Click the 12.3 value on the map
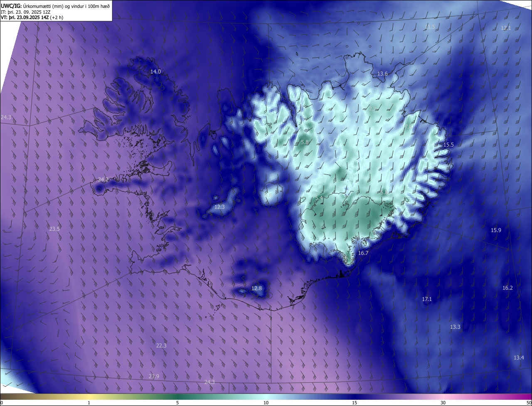The height and width of the screenshot is (406, 532). point(219,207)
